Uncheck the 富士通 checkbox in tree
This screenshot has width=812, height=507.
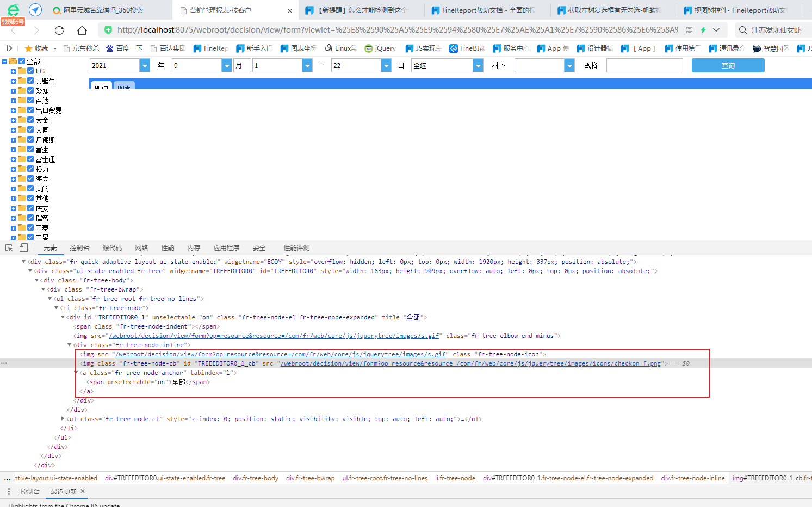point(30,159)
